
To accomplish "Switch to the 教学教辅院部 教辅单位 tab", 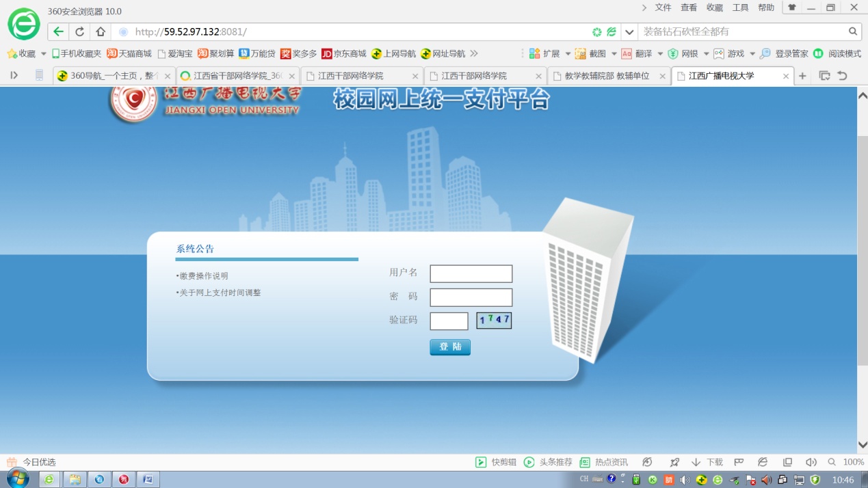I will tap(606, 76).
